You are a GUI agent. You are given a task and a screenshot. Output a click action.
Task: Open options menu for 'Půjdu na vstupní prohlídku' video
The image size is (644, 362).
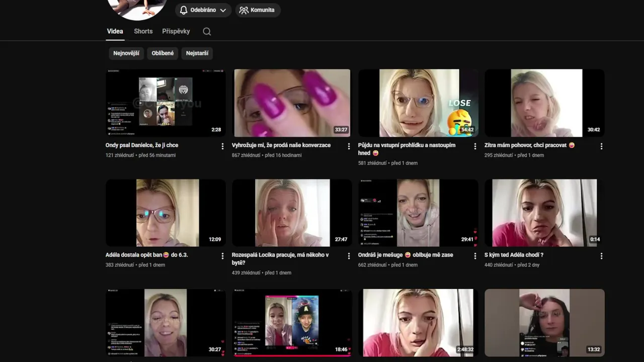coord(475,146)
